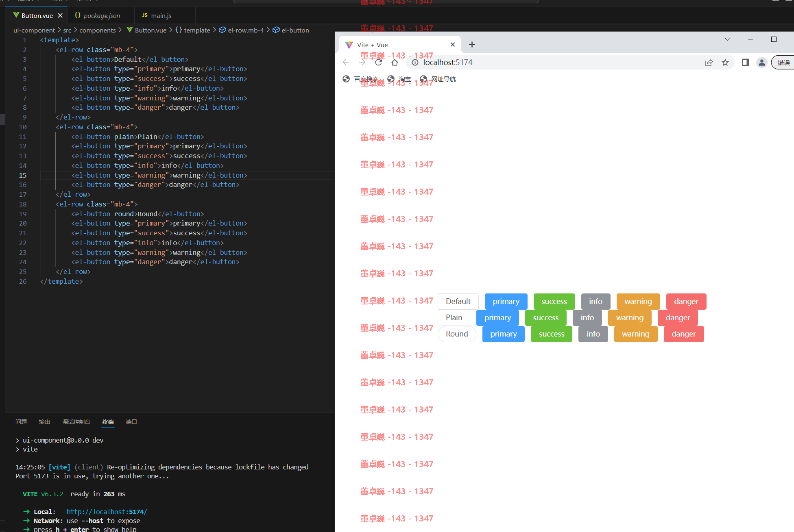The height and width of the screenshot is (532, 794).
Task: Click line number 15 in the gutter
Action: 23,175
